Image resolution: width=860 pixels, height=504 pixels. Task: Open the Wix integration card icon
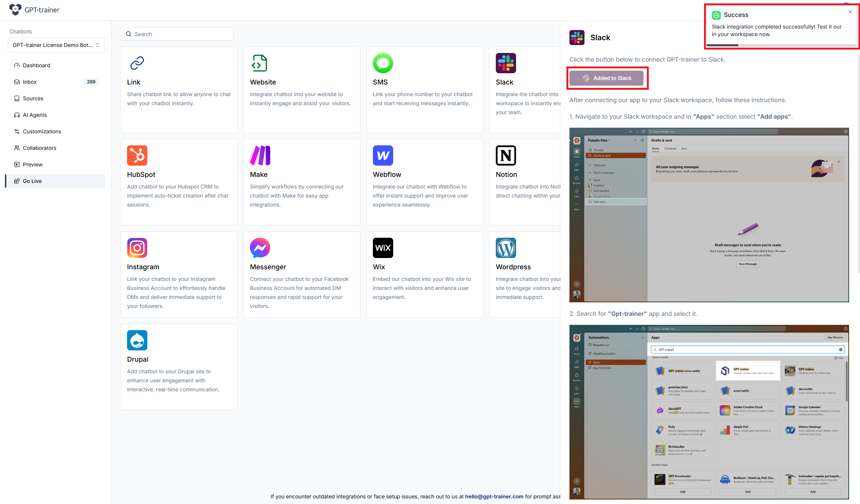point(383,248)
